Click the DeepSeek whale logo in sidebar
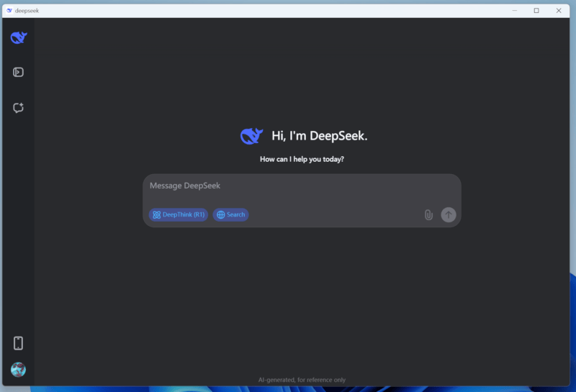Viewport: 576px width, 392px height. 19,37
